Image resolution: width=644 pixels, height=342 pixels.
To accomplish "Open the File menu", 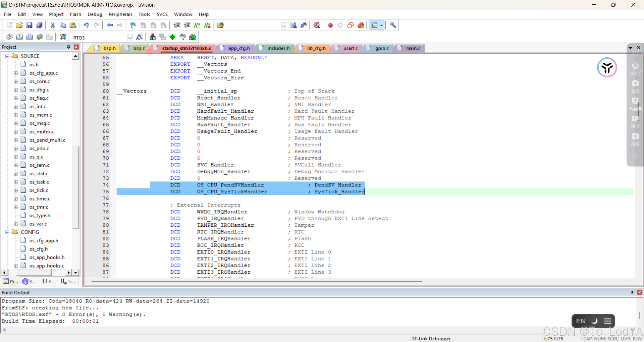I will pos(7,14).
